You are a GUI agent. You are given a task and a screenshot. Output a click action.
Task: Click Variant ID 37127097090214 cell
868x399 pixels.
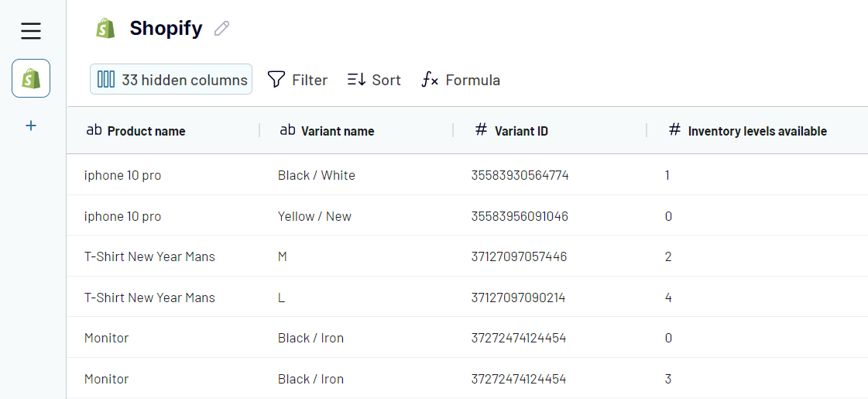[518, 298]
